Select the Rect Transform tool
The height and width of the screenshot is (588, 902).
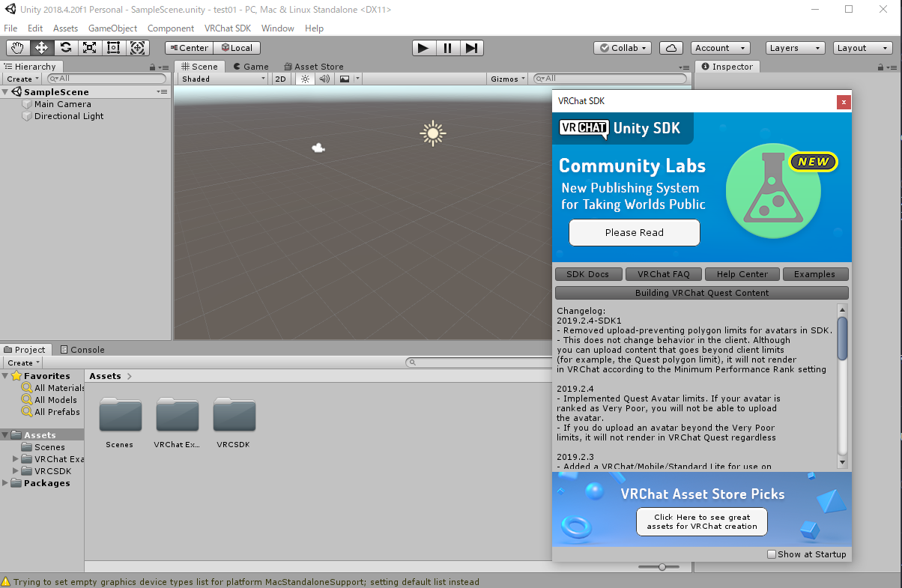click(114, 48)
